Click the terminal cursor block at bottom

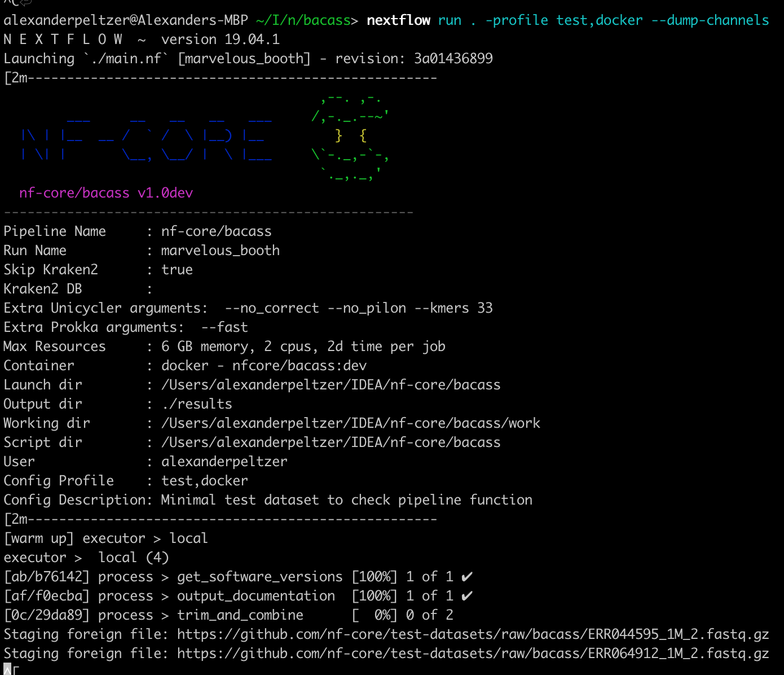click(x=7, y=669)
